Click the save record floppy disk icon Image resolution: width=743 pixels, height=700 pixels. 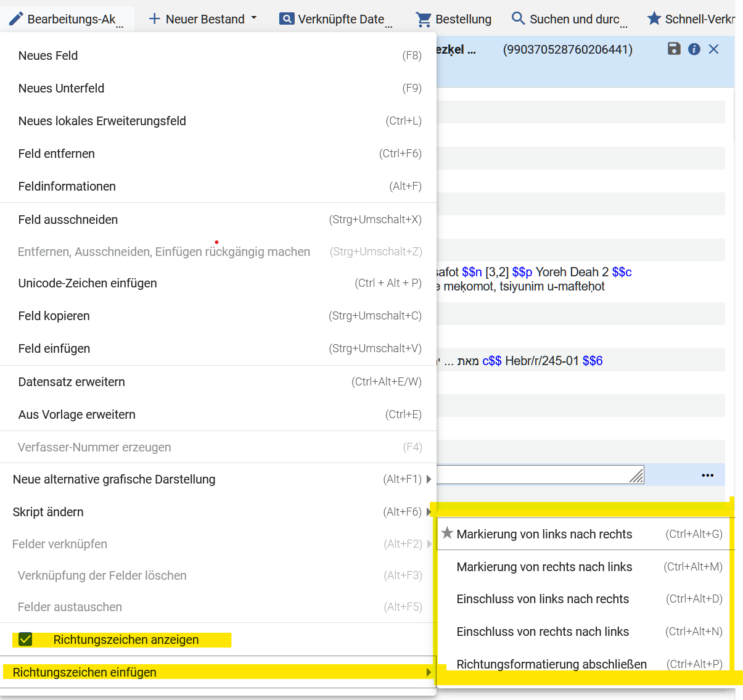coord(674,49)
